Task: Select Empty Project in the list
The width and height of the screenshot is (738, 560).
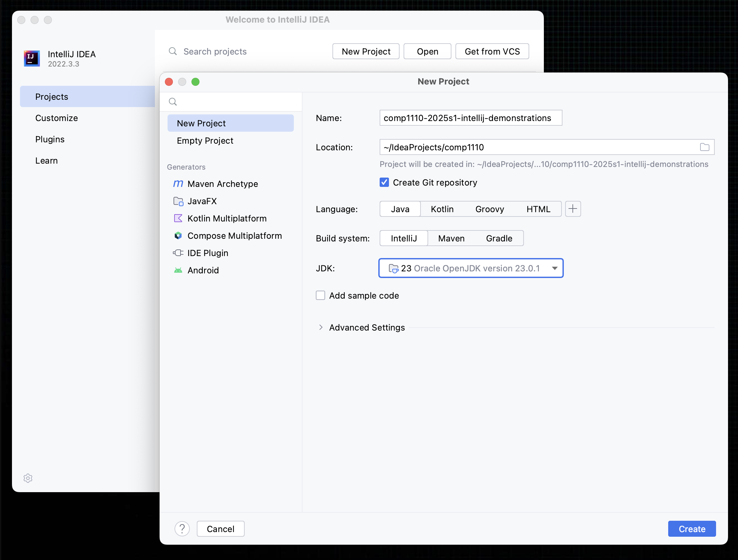Action: (205, 141)
